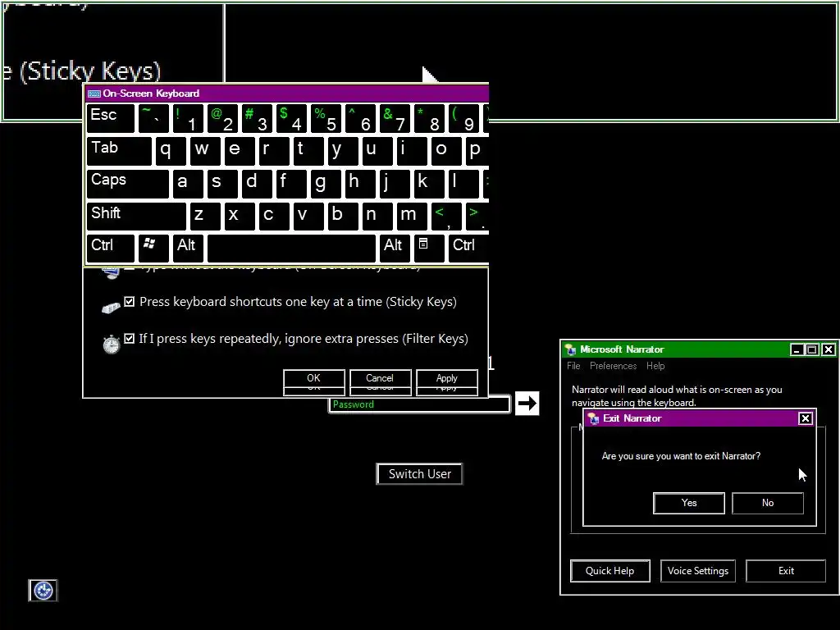Click the Tab key on On-Screen Keyboard
The image size is (840, 630).
[x=119, y=151]
